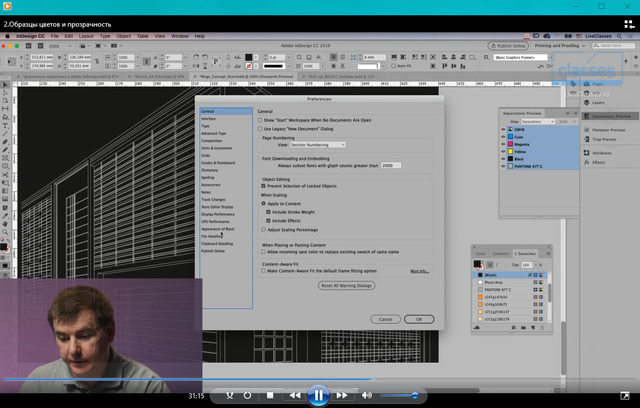
Task: Click the stop button in player
Action: (269, 396)
